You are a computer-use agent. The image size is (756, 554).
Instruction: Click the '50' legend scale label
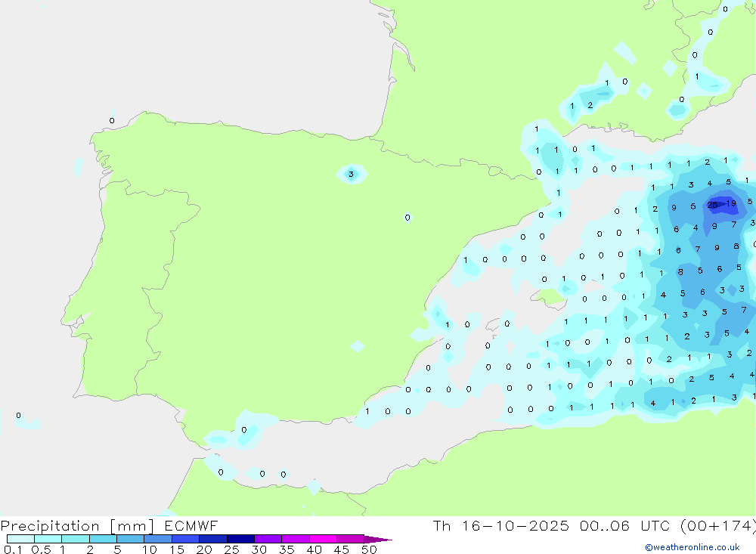[x=369, y=549]
